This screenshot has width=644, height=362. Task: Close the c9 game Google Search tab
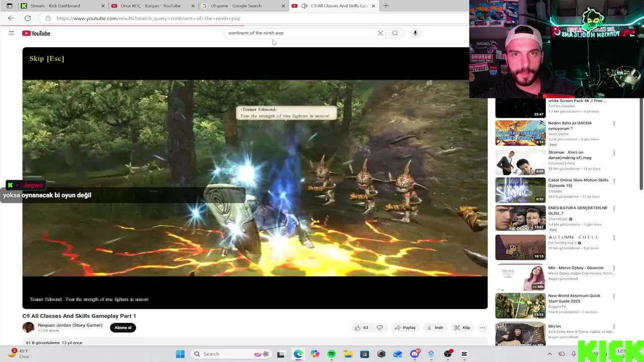click(283, 6)
